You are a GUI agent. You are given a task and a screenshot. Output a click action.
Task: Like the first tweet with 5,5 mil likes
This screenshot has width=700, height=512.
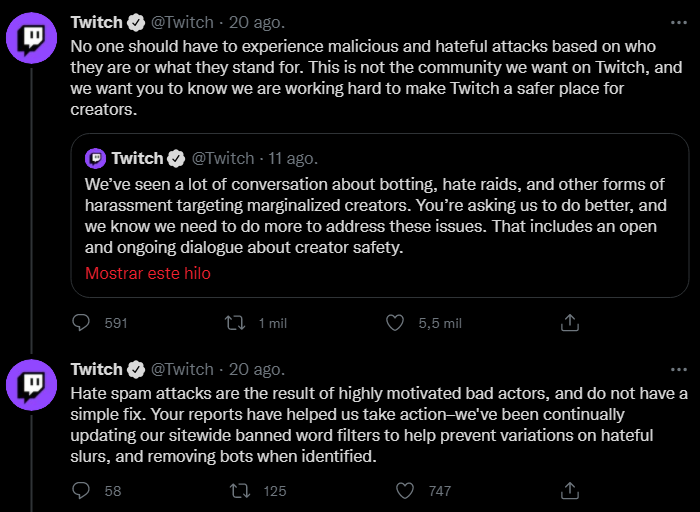click(396, 323)
